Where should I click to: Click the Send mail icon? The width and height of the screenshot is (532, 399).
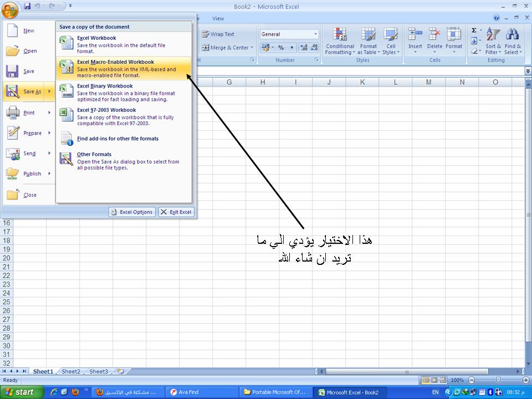[13, 154]
